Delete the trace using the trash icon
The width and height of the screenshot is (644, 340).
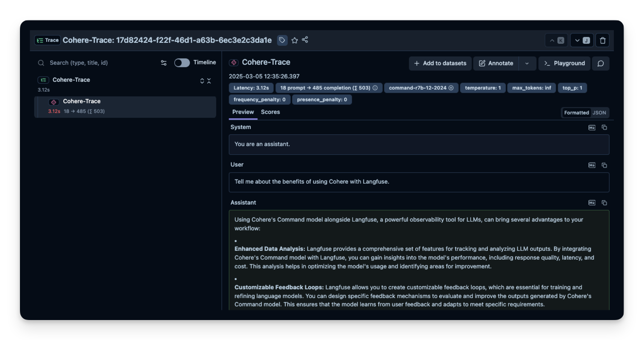click(602, 40)
